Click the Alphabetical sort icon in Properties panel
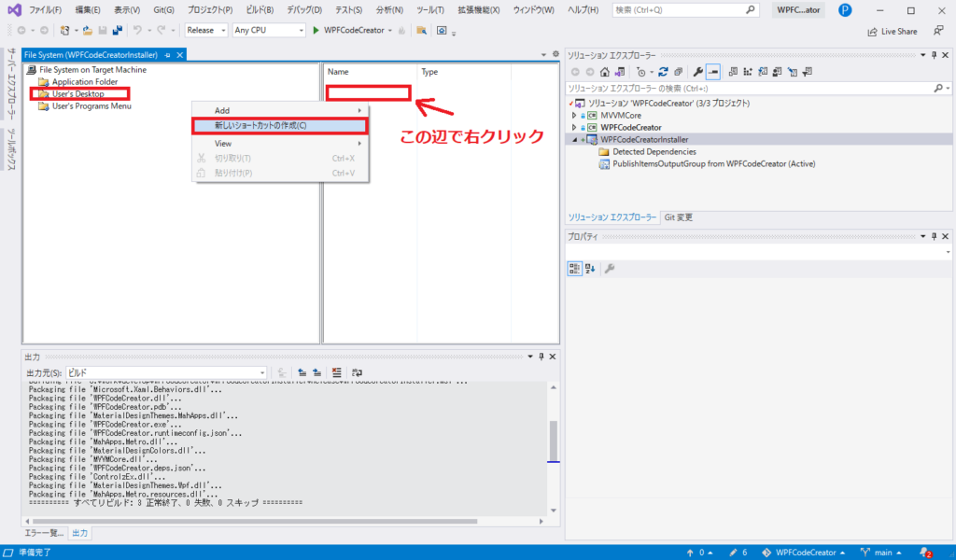Image resolution: width=956 pixels, height=560 pixels. point(590,268)
